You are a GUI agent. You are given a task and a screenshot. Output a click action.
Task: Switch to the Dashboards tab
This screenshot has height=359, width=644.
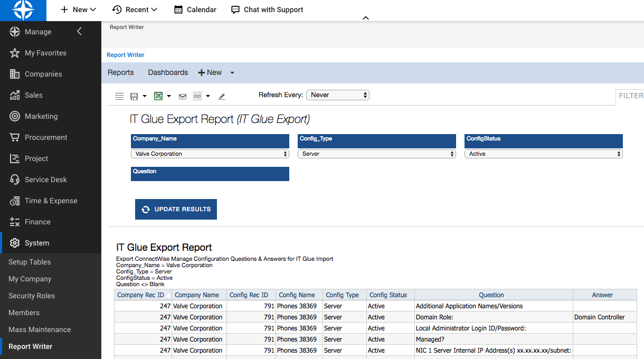(167, 72)
